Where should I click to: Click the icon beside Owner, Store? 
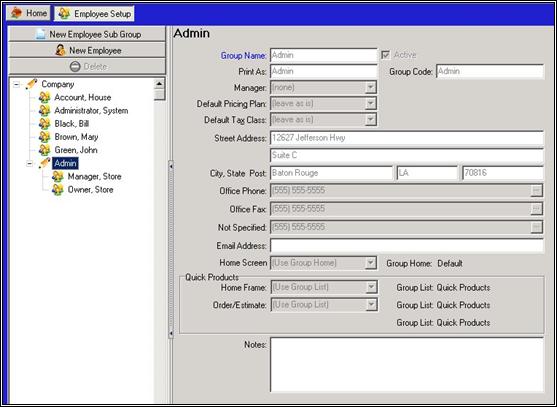58,189
